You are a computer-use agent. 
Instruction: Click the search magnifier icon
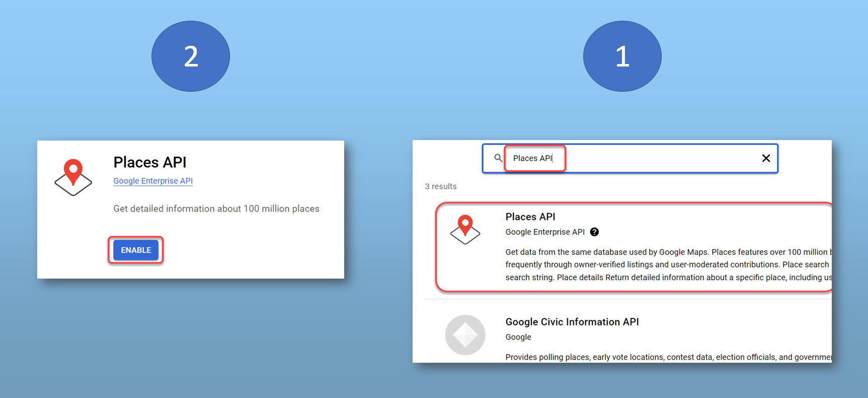tap(498, 158)
